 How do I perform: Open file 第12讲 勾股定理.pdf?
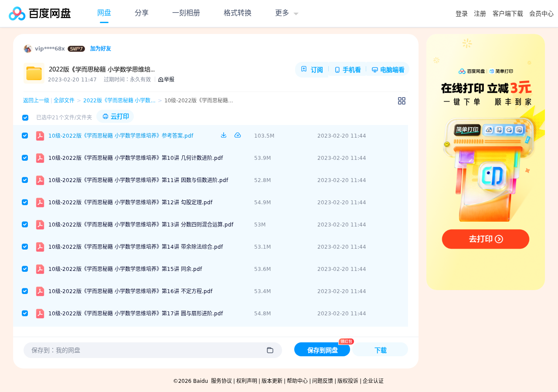point(130,203)
